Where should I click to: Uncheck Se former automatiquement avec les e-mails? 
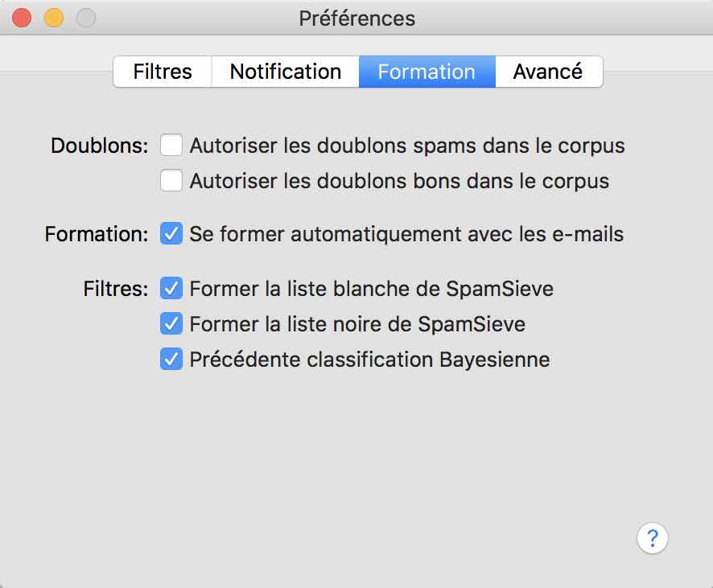click(x=171, y=233)
